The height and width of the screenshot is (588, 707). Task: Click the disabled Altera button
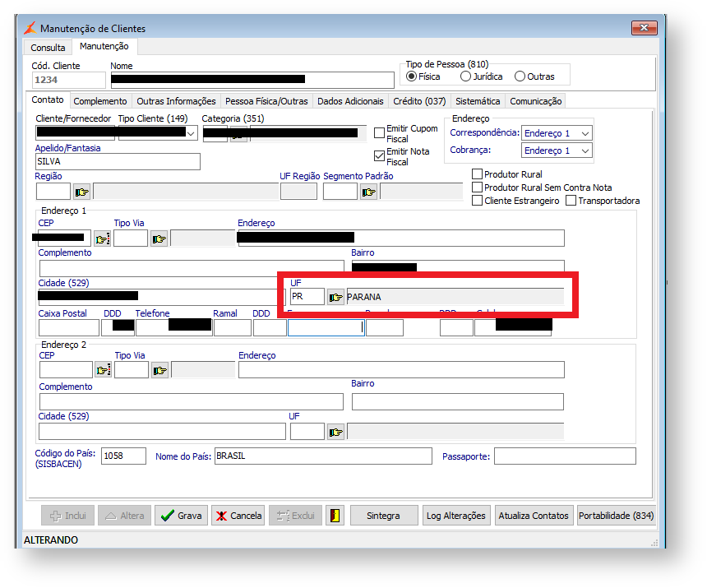point(125,516)
